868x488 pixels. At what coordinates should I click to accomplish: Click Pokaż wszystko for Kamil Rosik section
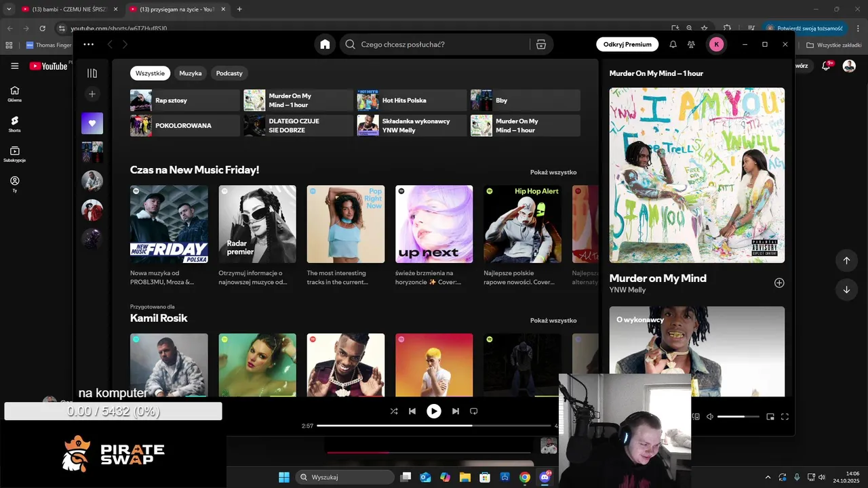[x=553, y=320]
